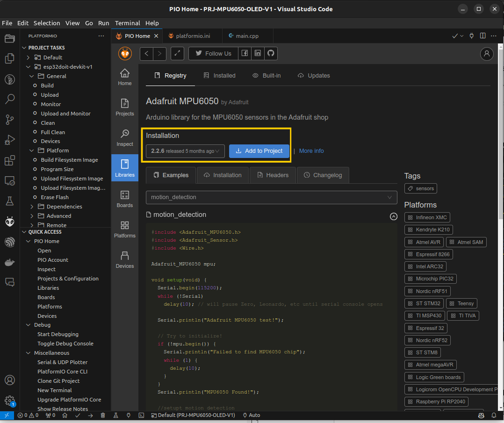The width and height of the screenshot is (504, 423).
Task: Open the Search view in activity bar
Action: (x=10, y=99)
